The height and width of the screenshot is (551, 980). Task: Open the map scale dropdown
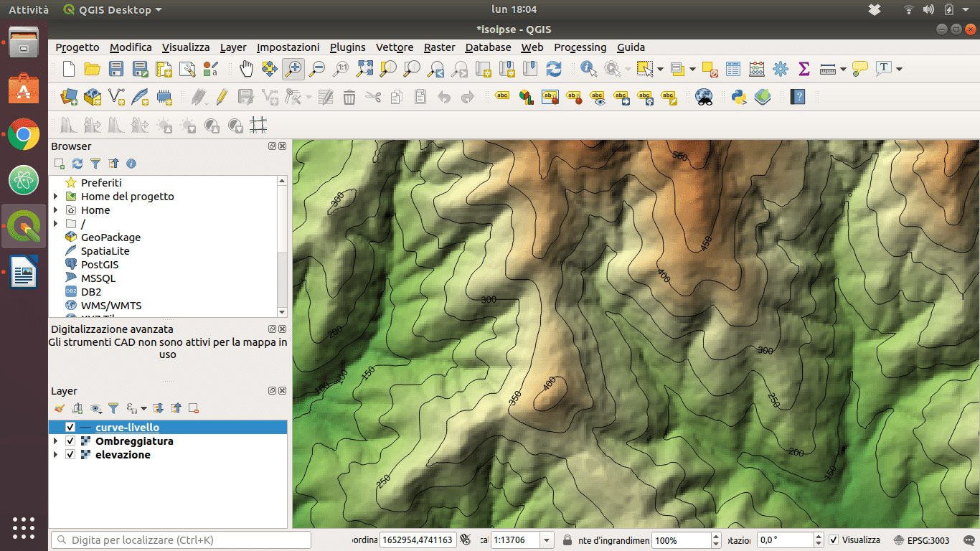click(x=547, y=540)
